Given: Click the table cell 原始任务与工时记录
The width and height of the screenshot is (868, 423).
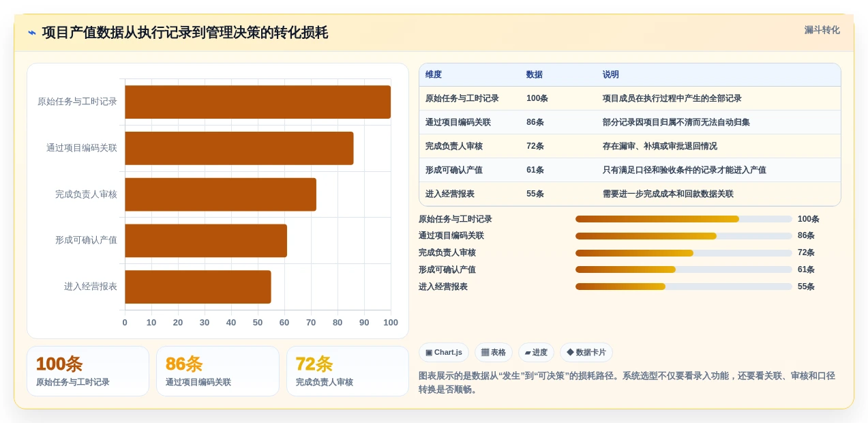Looking at the screenshot, I should point(462,98).
